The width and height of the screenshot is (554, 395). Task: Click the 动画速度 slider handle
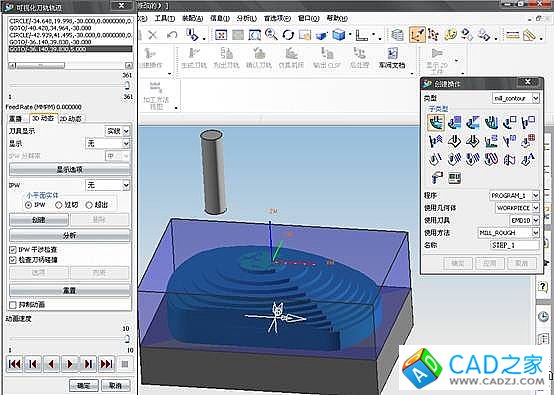pyautogui.click(x=127, y=339)
